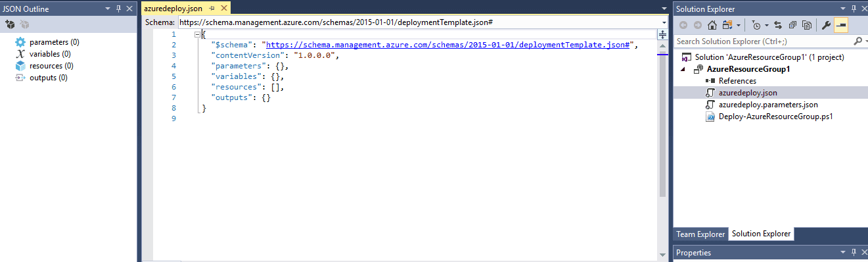Click AzureResourceGroup1 project globe icon
Viewport: 868px width, 262px height.
(698, 69)
